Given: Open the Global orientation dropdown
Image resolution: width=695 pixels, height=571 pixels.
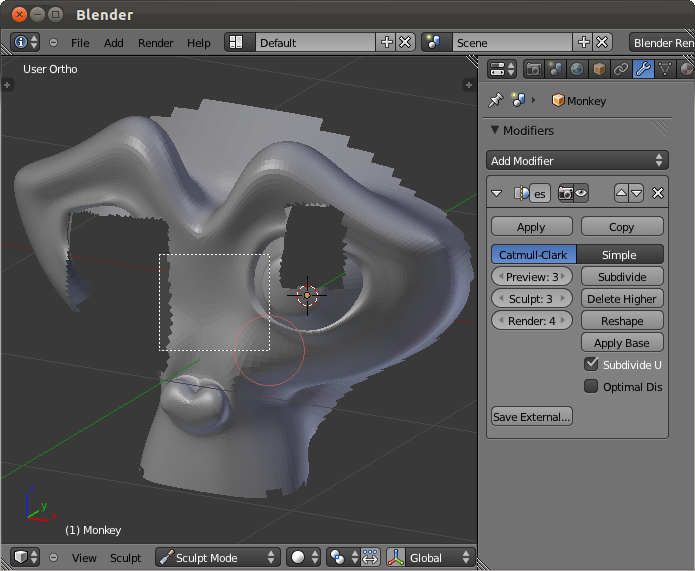Looking at the screenshot, I should (439, 557).
